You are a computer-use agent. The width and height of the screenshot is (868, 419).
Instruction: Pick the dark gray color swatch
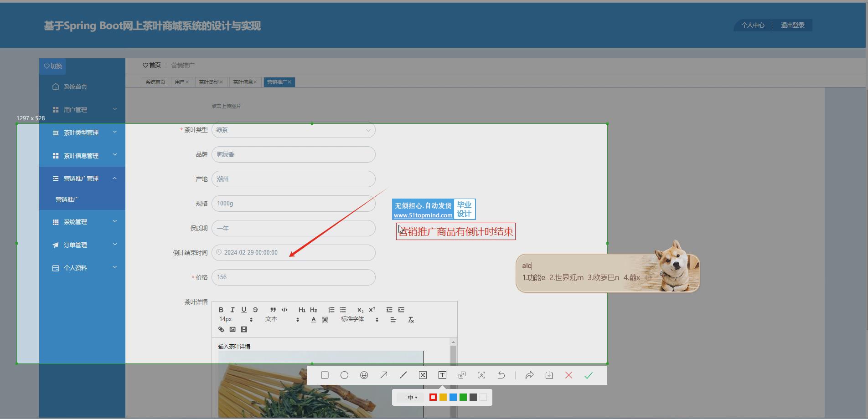(x=473, y=398)
